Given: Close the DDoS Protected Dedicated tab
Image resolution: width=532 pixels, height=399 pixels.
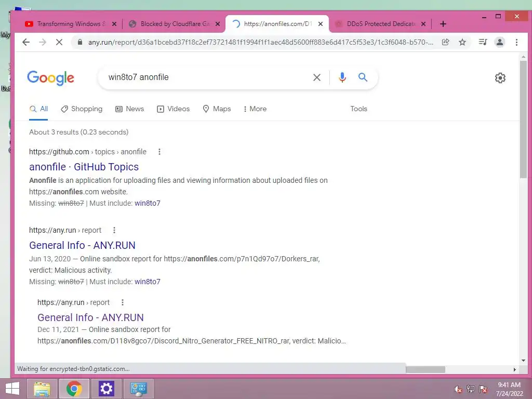Looking at the screenshot, I should click(x=423, y=24).
